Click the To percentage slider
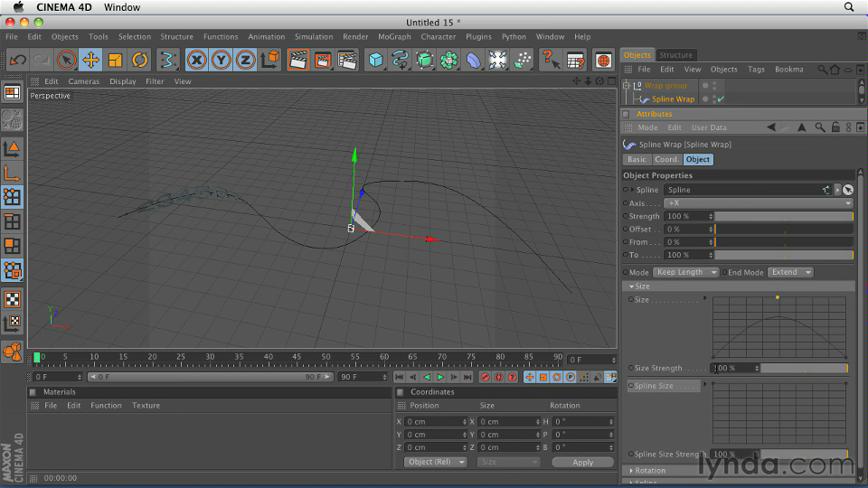The height and width of the screenshot is (488, 868). coord(784,255)
